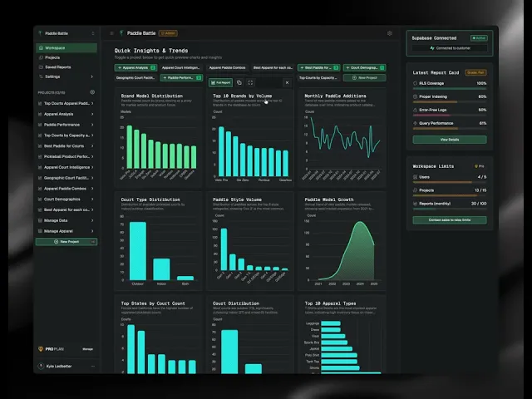Click the Manage Apparel icon in sidebar
The height and width of the screenshot is (399, 532).
click(40, 231)
